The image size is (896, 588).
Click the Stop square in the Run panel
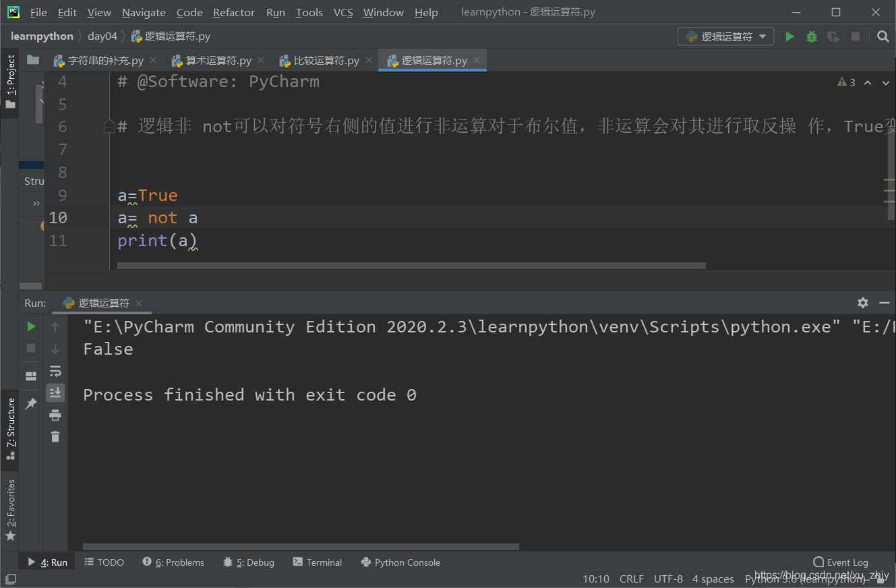(31, 348)
